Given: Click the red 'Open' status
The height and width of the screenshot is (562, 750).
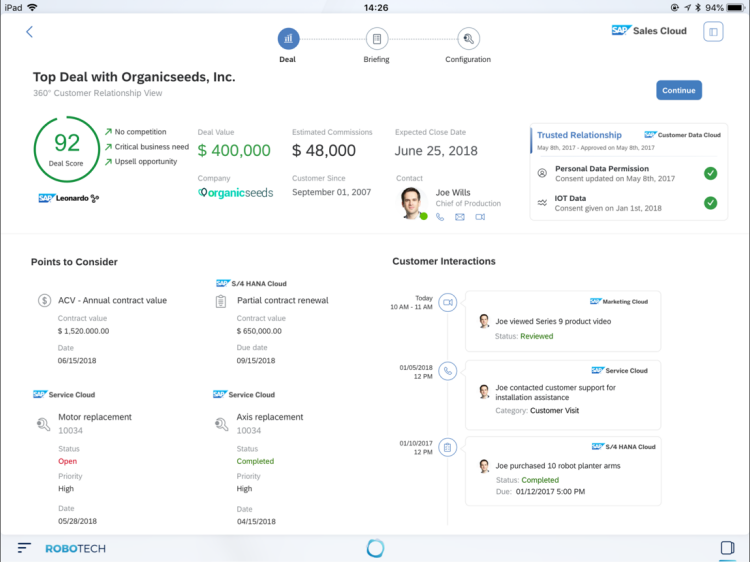Looking at the screenshot, I should 67,461.
